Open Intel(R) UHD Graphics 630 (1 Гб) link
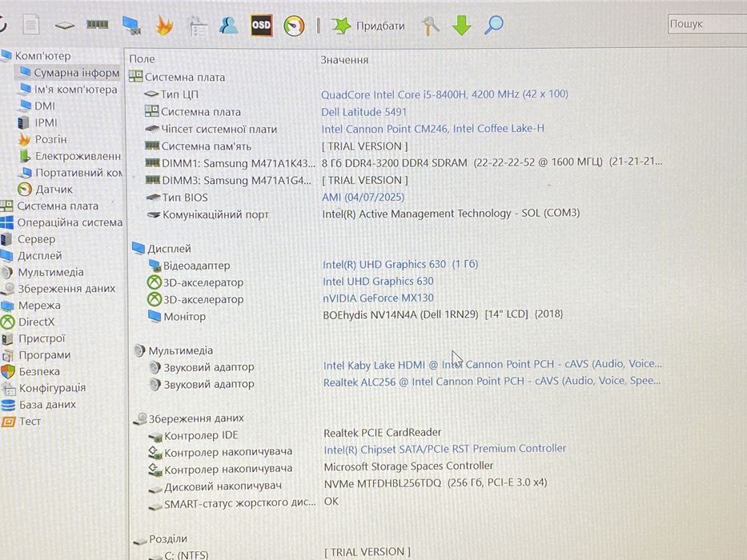 click(x=400, y=264)
